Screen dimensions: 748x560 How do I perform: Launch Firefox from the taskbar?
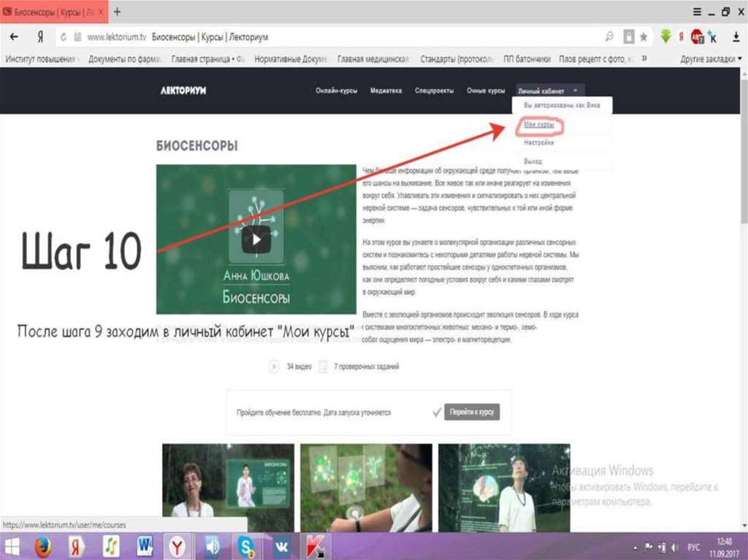point(43,547)
